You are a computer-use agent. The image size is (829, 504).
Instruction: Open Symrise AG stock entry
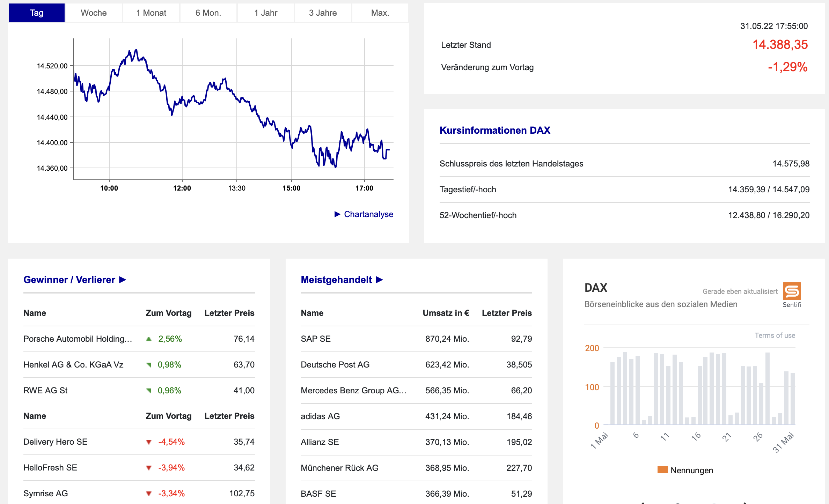[x=45, y=493]
